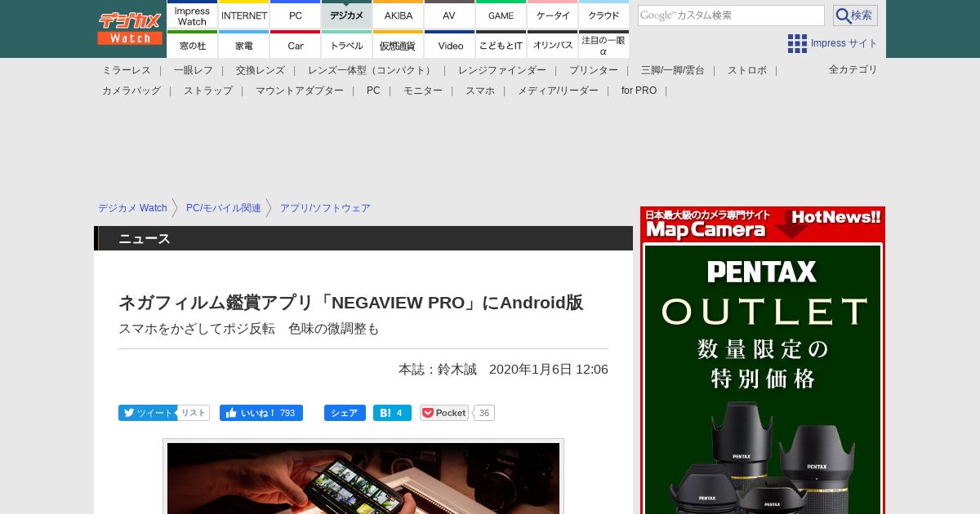Click the article's smartphone photo

[x=363, y=478]
